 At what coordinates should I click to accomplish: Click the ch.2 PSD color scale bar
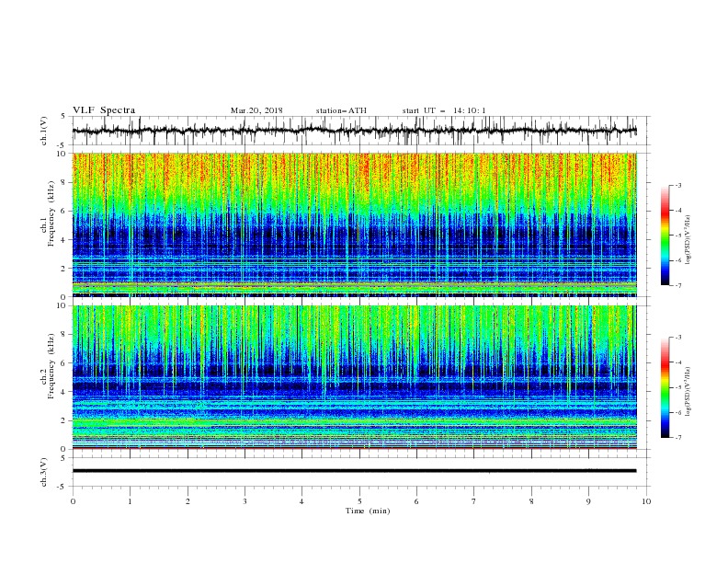665,387
